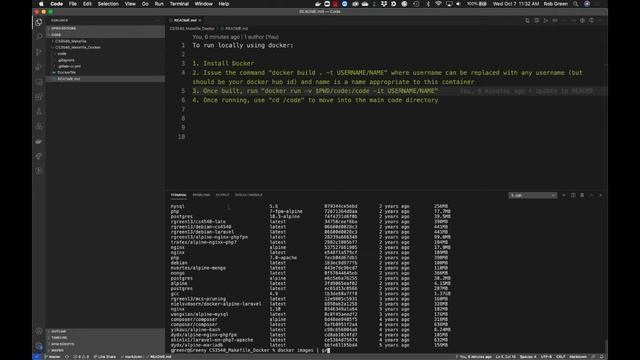Open the Selection menu

[108, 4]
